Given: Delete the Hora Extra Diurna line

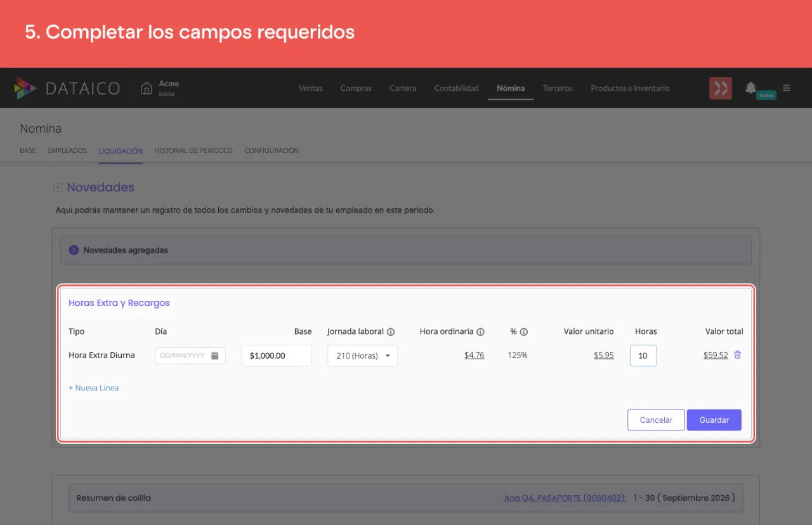Looking at the screenshot, I should [x=737, y=355].
